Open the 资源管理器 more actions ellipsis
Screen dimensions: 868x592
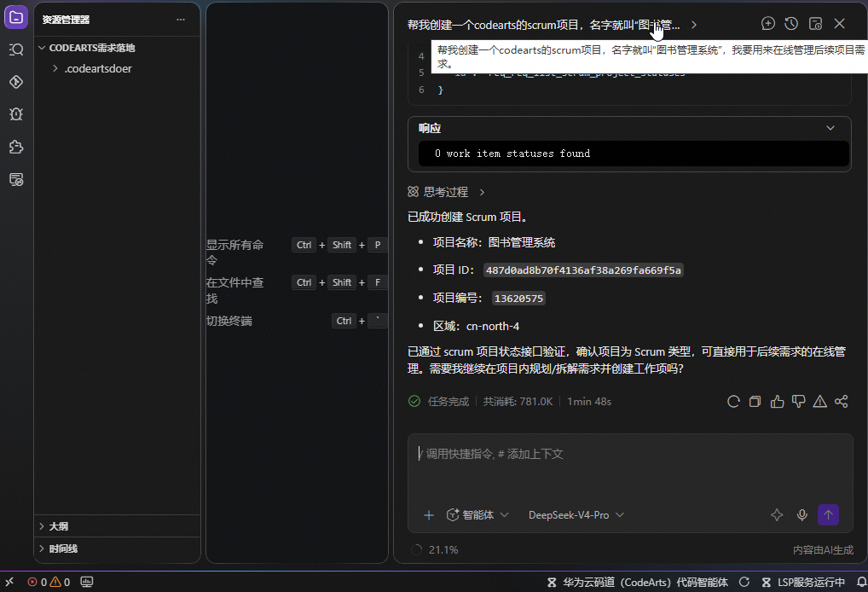pyautogui.click(x=181, y=20)
